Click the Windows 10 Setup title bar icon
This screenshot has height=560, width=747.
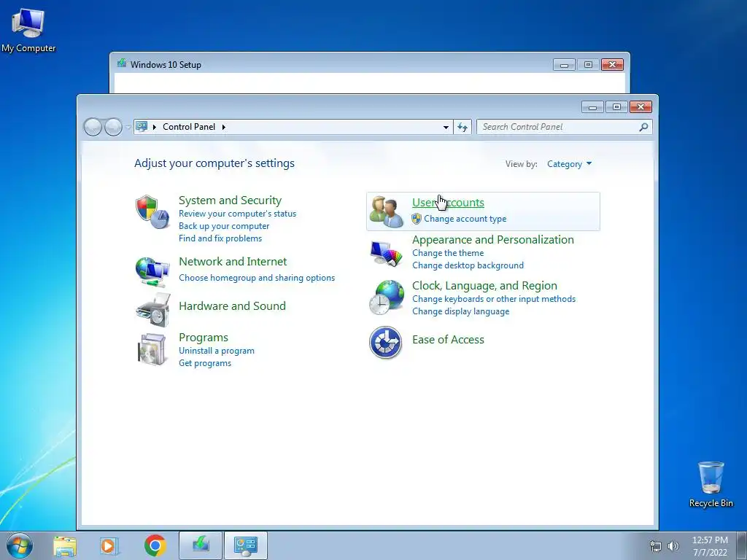tap(122, 64)
